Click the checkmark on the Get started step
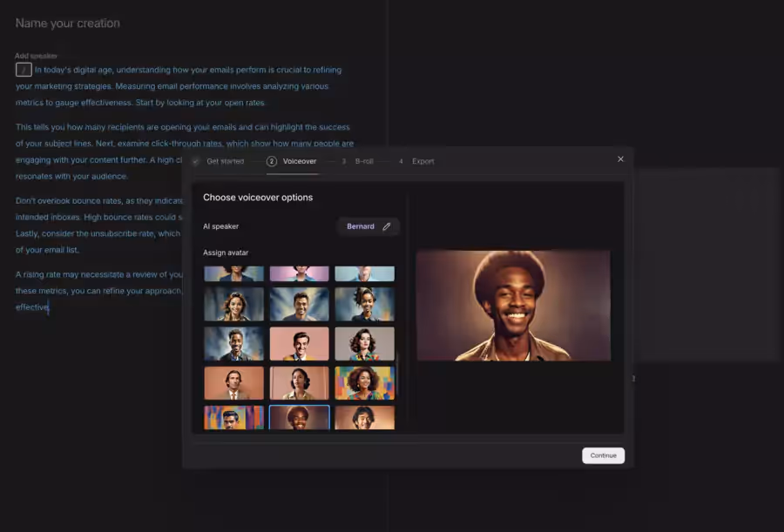The width and height of the screenshot is (784, 532). coord(196,161)
